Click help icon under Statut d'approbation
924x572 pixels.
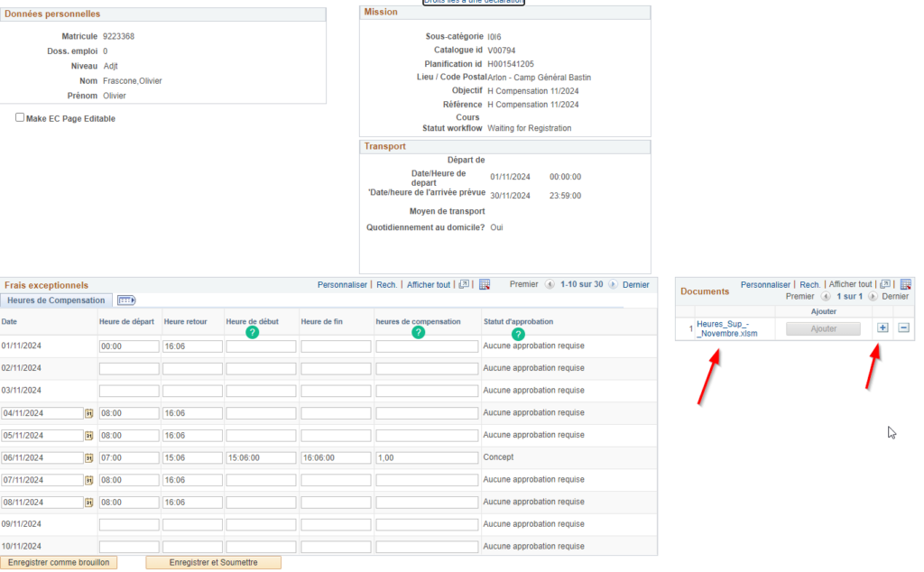coord(518,333)
